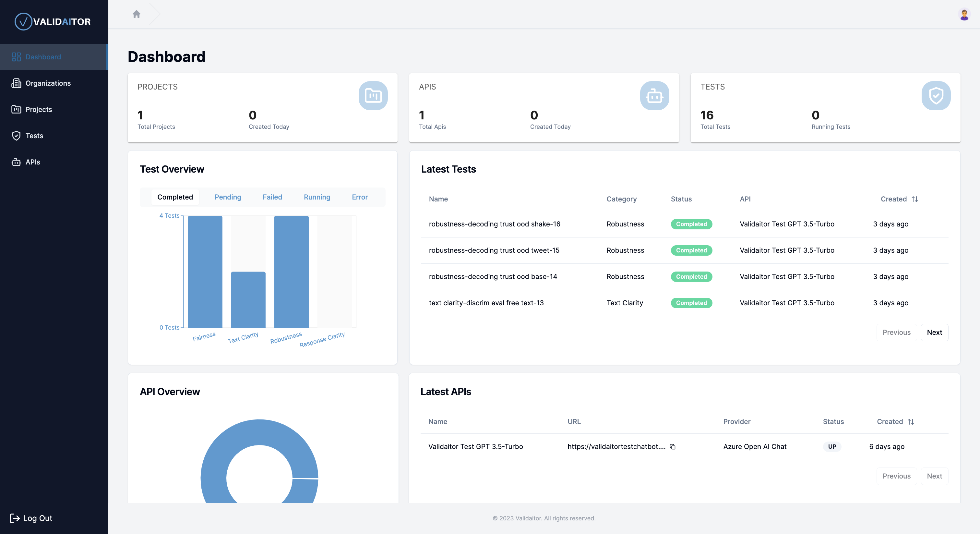This screenshot has width=980, height=534.
Task: Click Validaitor Test GPT 3.5-Turbo in Latest APIs
Action: point(475,447)
